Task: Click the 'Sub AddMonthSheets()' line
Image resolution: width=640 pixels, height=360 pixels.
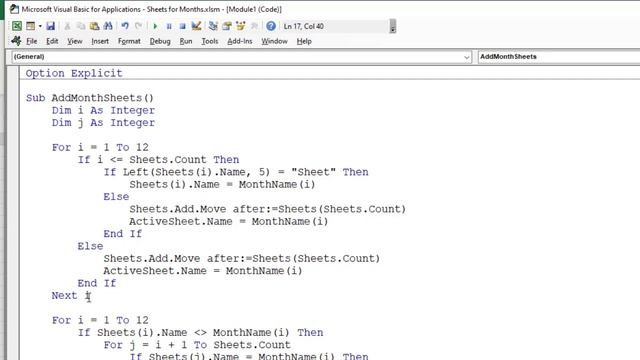Action: tap(90, 98)
